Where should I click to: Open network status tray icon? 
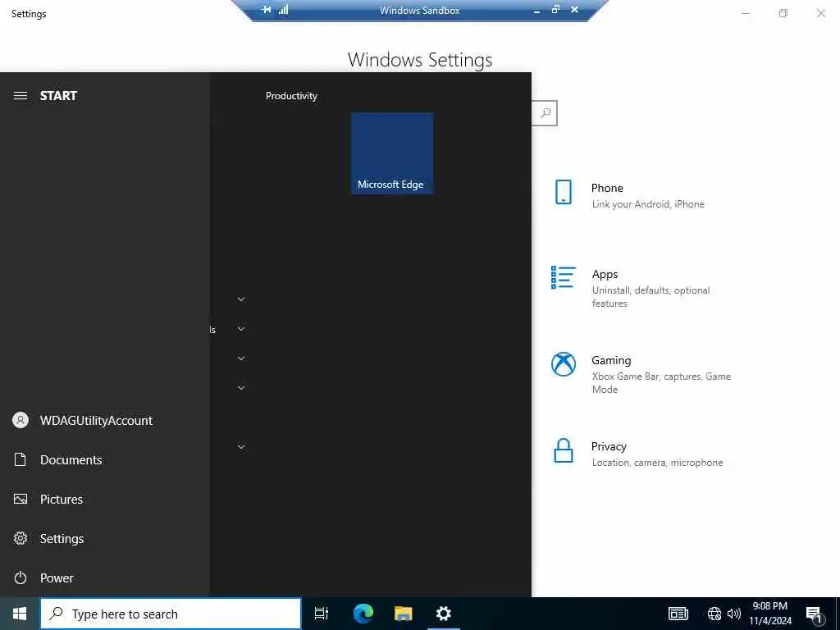(x=714, y=614)
